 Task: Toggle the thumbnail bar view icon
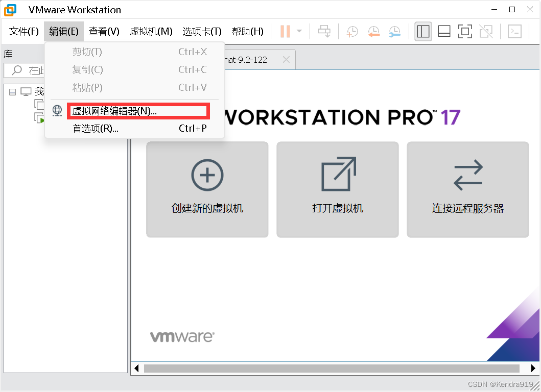[444, 31]
